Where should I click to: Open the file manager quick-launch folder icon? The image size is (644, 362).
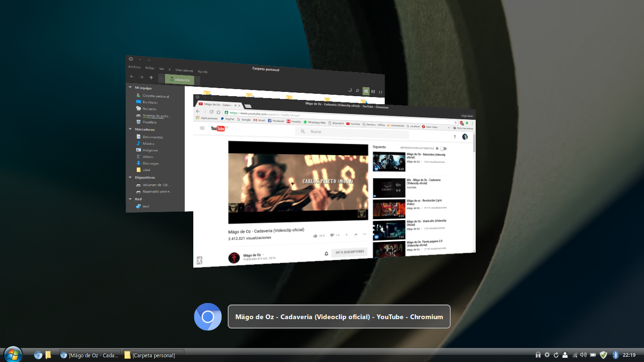[x=48, y=355]
